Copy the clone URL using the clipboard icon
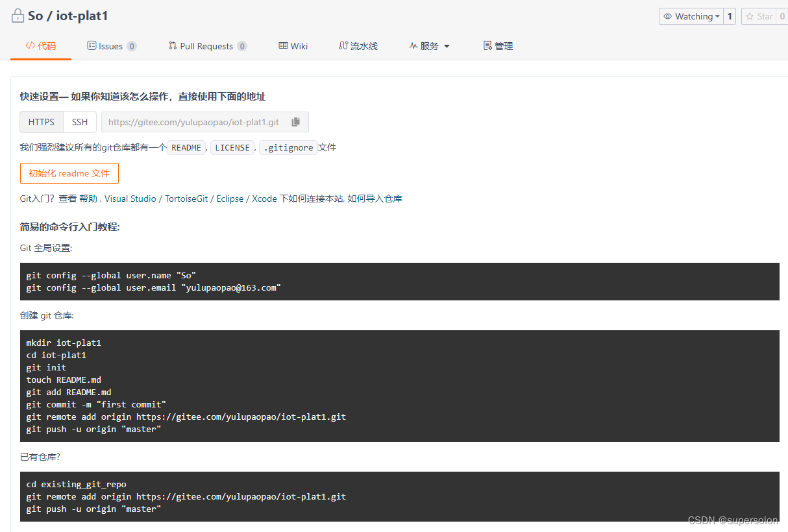 pyautogui.click(x=296, y=122)
